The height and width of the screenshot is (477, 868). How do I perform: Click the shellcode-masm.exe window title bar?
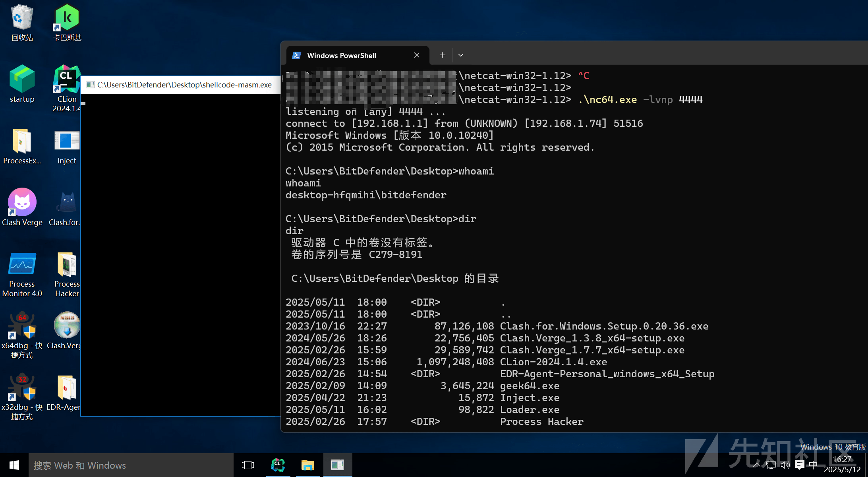click(x=181, y=85)
